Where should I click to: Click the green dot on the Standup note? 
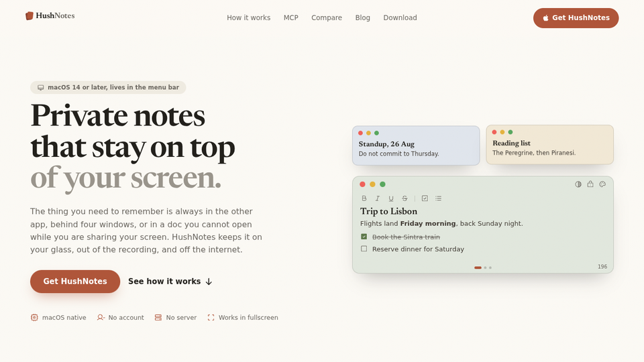(x=376, y=133)
